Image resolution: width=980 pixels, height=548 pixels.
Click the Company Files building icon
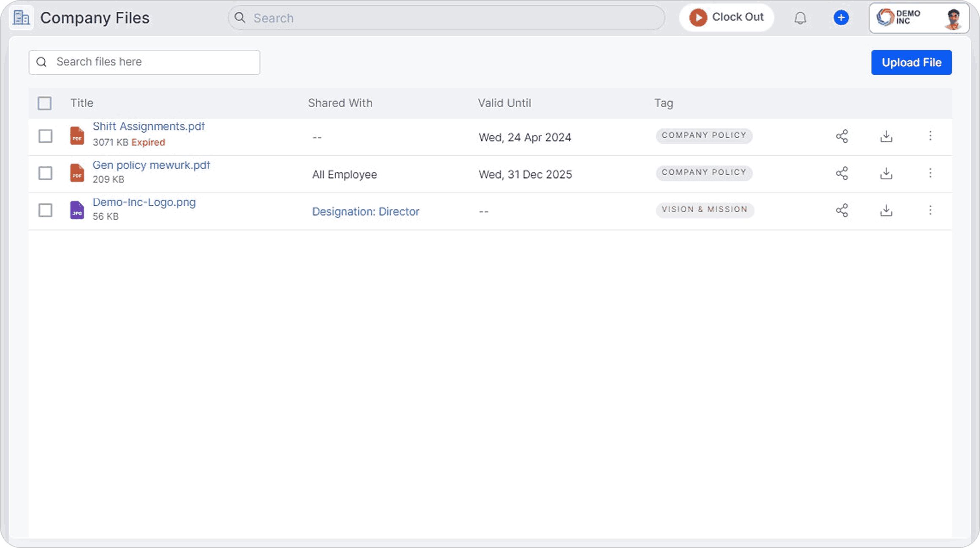[x=21, y=18]
